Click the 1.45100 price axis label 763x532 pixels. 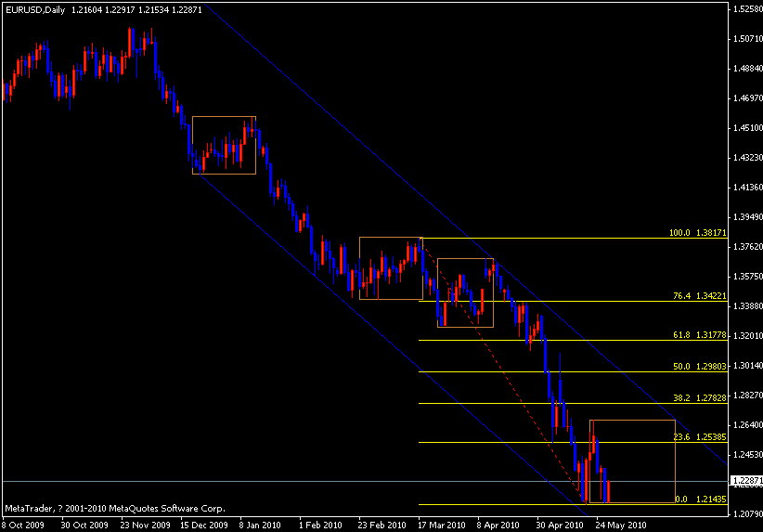748,128
